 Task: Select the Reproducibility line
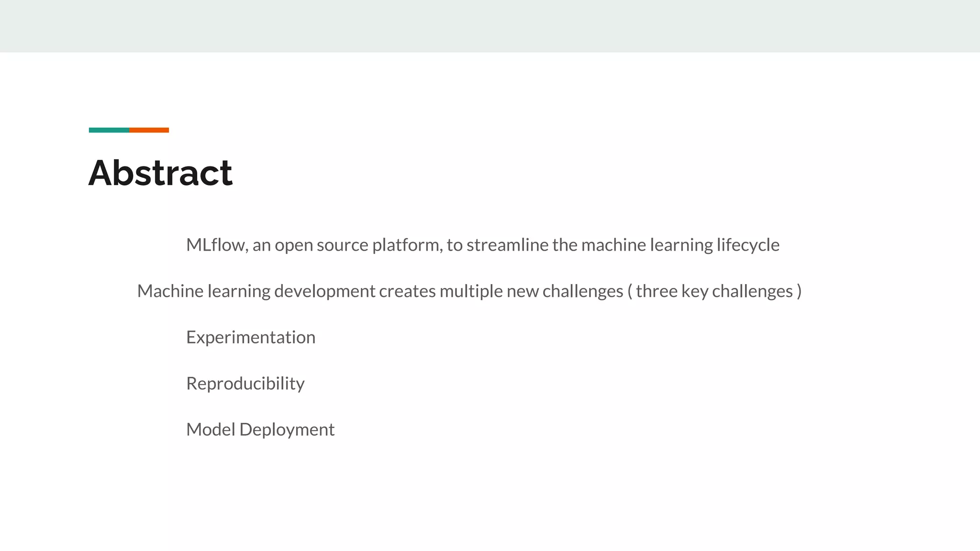click(245, 384)
